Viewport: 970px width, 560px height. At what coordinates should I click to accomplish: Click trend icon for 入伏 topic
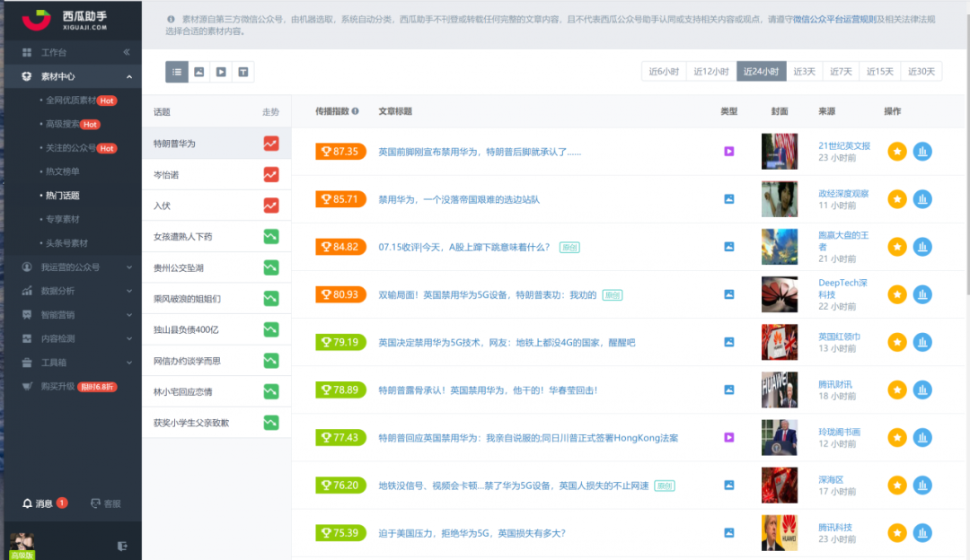pyautogui.click(x=271, y=206)
